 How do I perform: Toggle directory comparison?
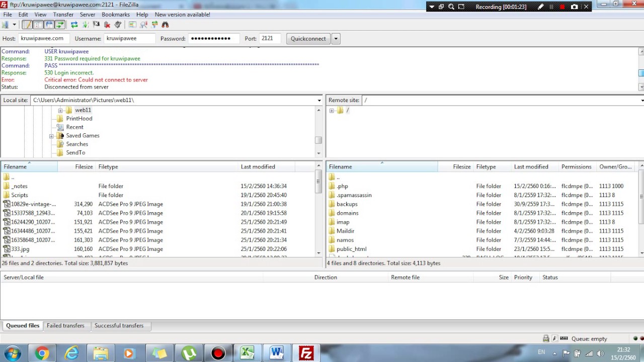(x=143, y=25)
